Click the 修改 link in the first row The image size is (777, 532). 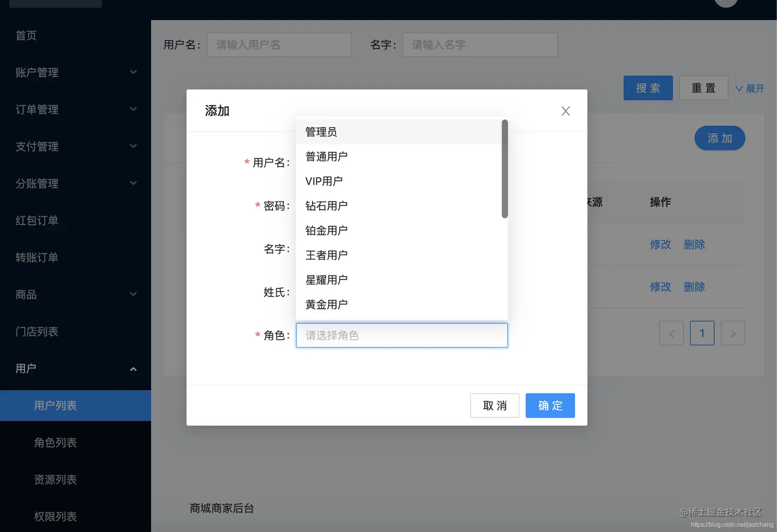tap(660, 244)
